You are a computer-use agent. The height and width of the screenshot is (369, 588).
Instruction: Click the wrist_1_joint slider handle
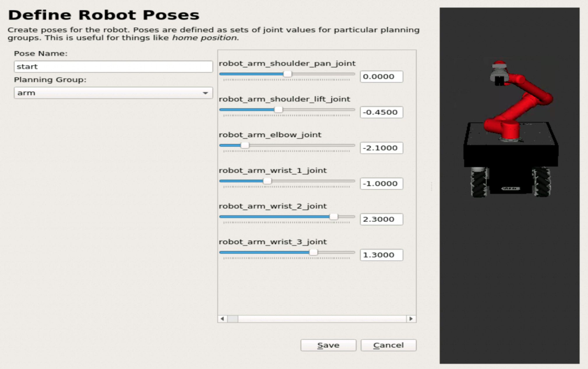(267, 181)
